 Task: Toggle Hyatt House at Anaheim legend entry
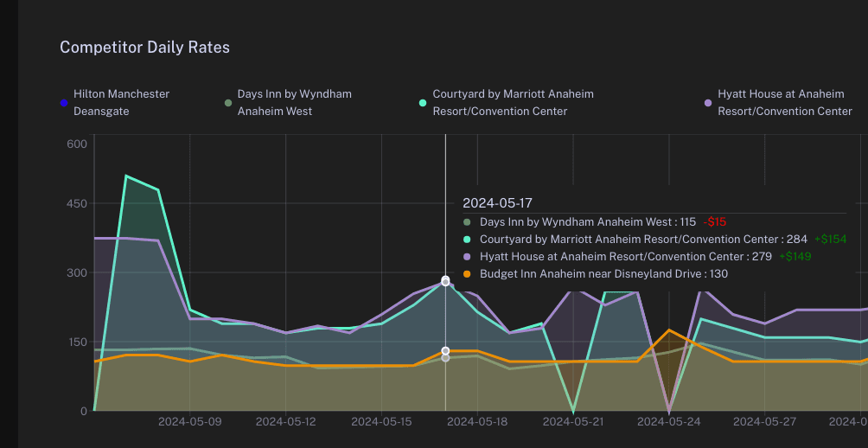point(778,102)
